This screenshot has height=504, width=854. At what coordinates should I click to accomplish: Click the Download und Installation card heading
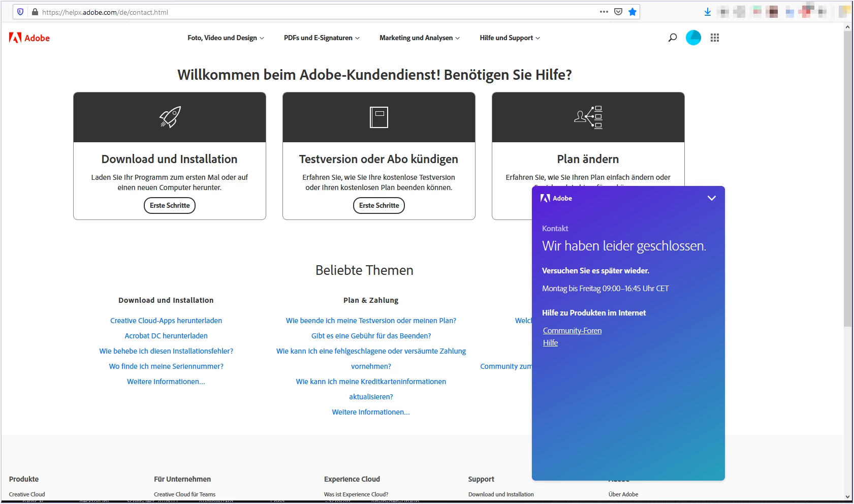[169, 159]
